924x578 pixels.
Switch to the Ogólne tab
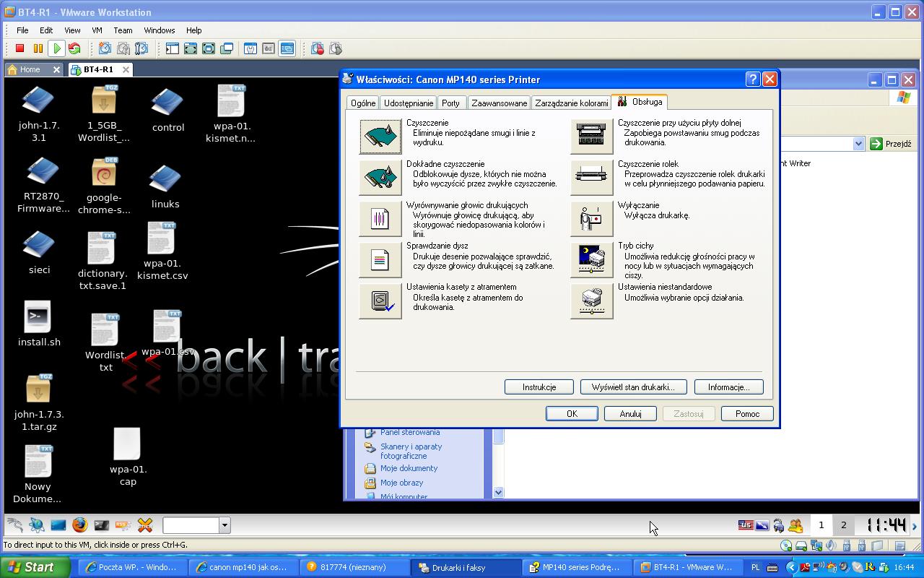pos(363,103)
